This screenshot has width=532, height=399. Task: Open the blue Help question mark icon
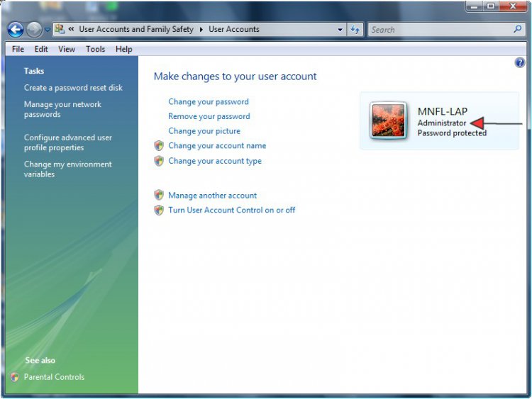coord(519,63)
